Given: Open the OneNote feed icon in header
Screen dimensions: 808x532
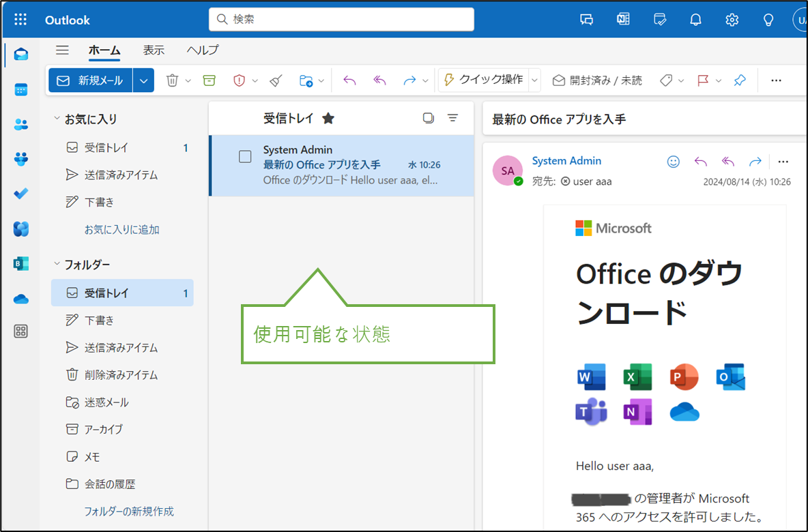Looking at the screenshot, I should (623, 20).
